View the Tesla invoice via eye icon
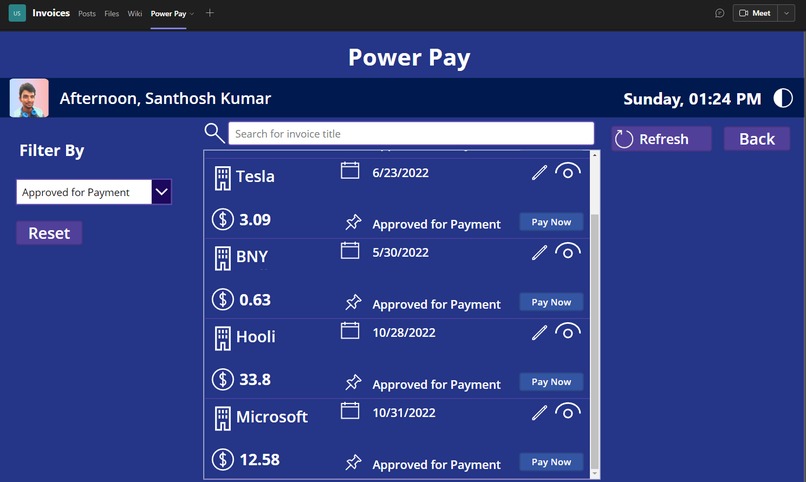 pyautogui.click(x=568, y=172)
